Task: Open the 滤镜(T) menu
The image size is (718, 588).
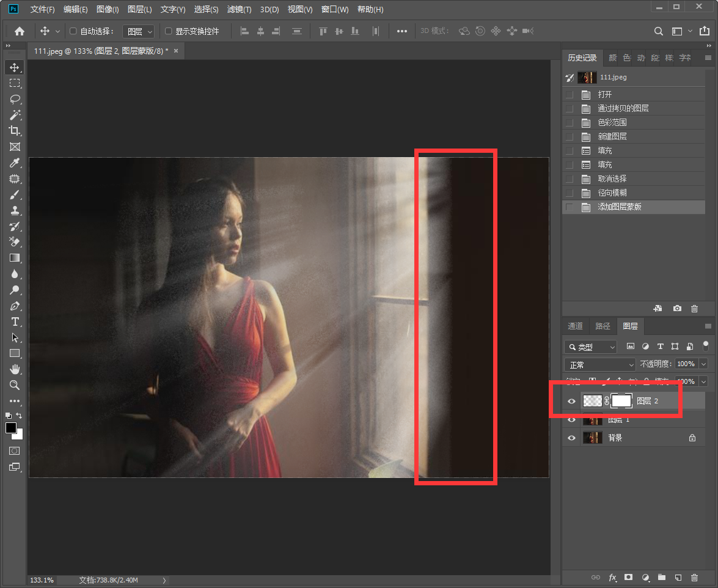Action: coord(239,9)
